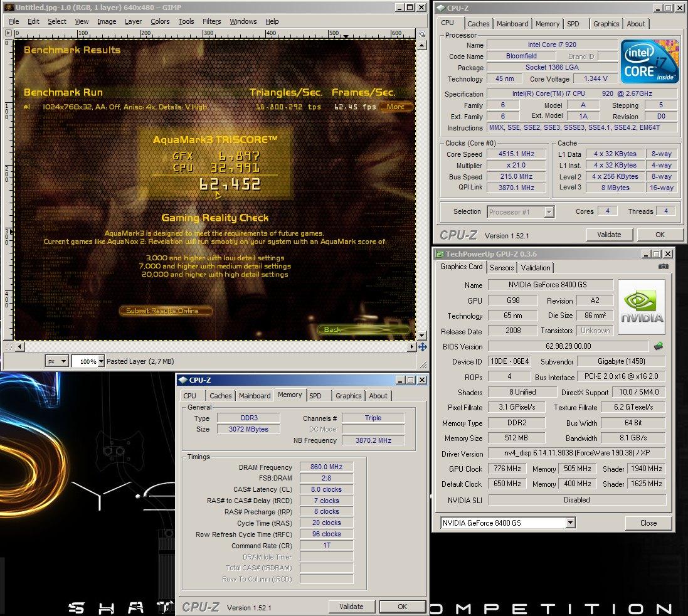Switch to About tab in bottom CPU-Z
Image resolution: width=688 pixels, height=616 pixels.
coord(378,396)
